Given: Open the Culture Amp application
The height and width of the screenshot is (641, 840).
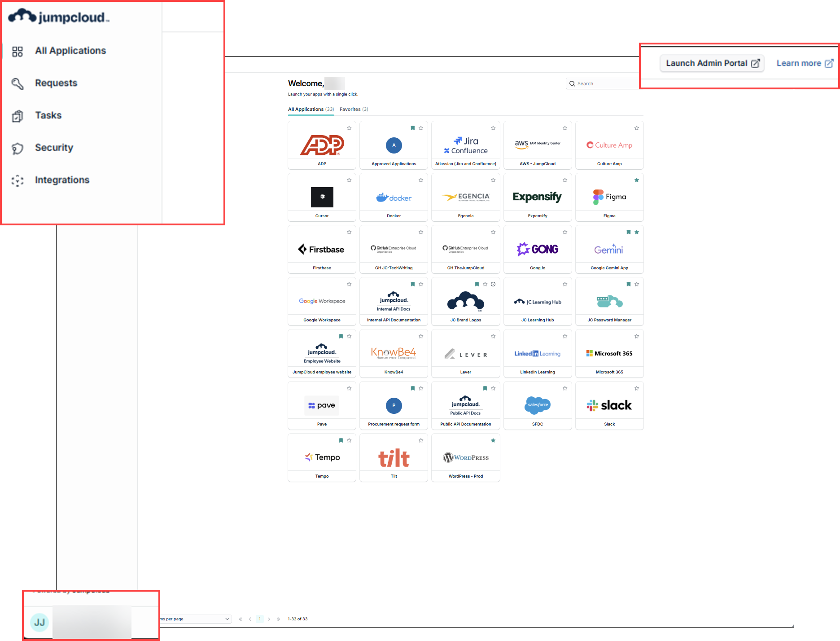Looking at the screenshot, I should click(x=609, y=145).
